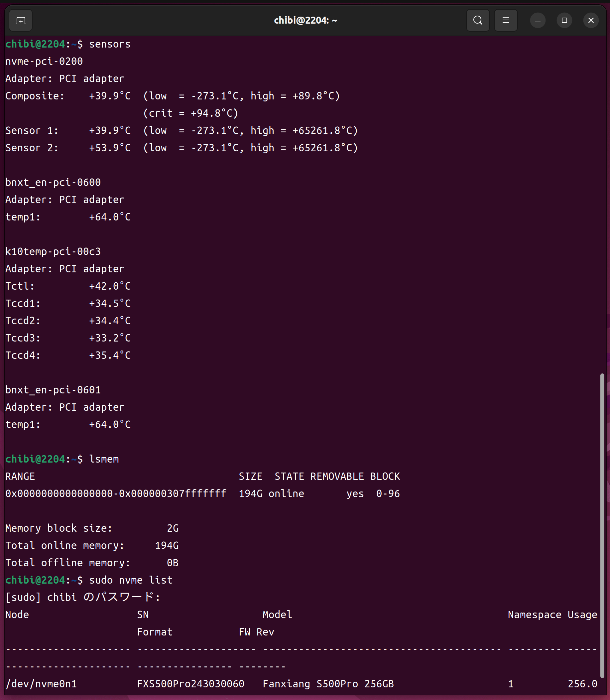Click the search magnifier icon
The height and width of the screenshot is (700, 610).
click(478, 20)
